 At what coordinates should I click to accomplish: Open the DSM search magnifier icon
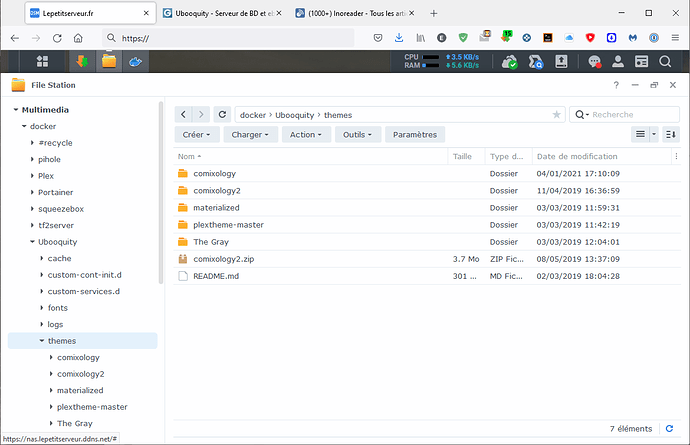pos(665,61)
